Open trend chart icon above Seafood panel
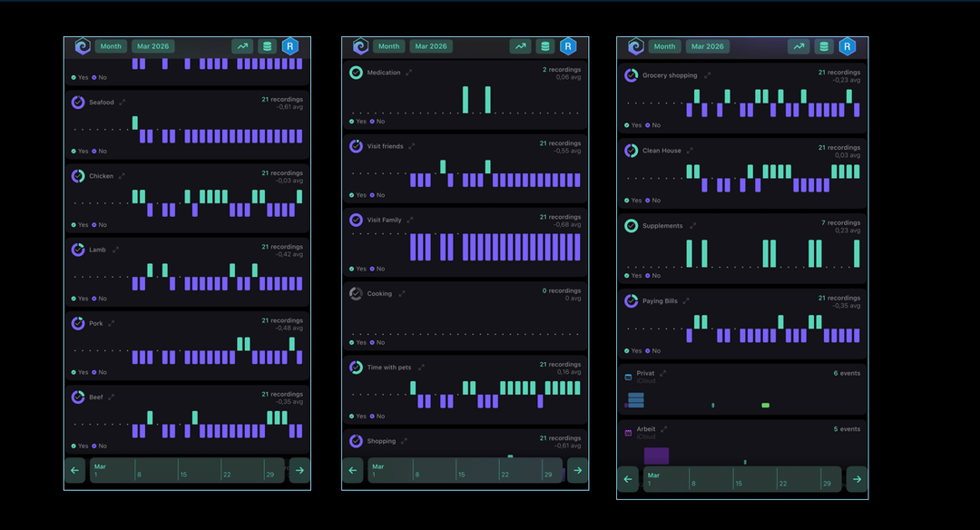This screenshot has height=530, width=980. pyautogui.click(x=242, y=46)
